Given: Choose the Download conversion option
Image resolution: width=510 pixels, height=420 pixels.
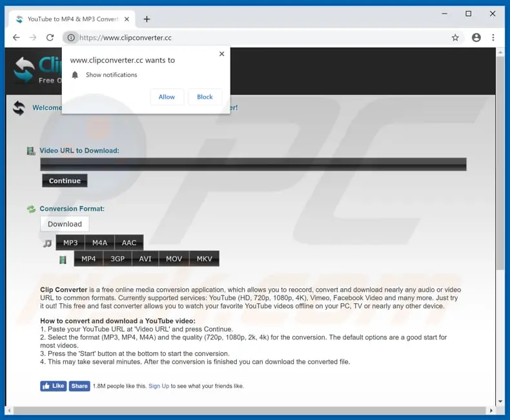Looking at the screenshot, I should click(65, 224).
